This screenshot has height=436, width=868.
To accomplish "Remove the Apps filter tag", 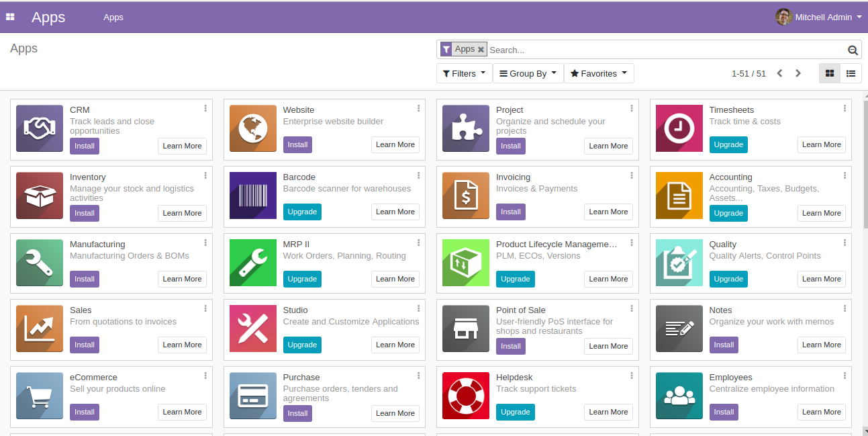I will (481, 50).
